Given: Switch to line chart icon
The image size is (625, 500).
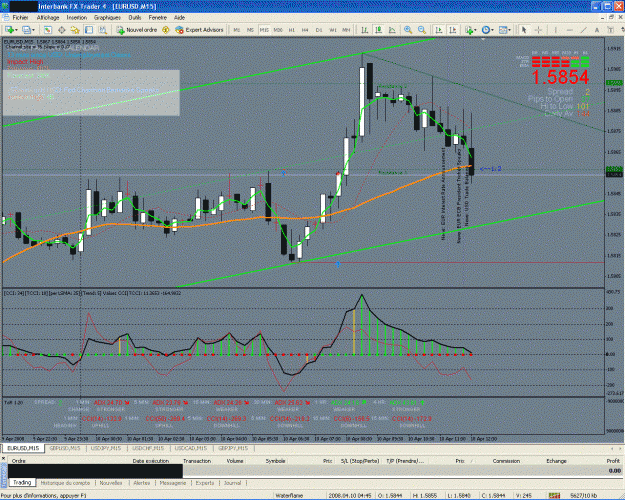Looking at the screenshot, I should [392, 30].
